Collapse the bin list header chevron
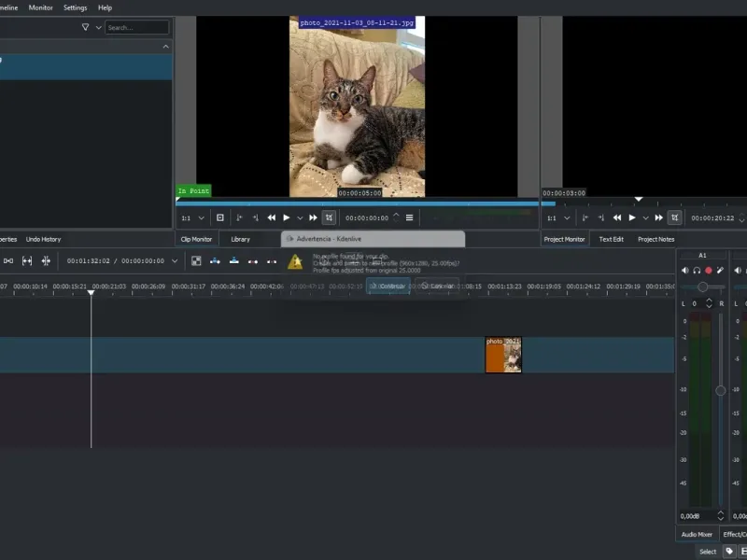 click(166, 47)
